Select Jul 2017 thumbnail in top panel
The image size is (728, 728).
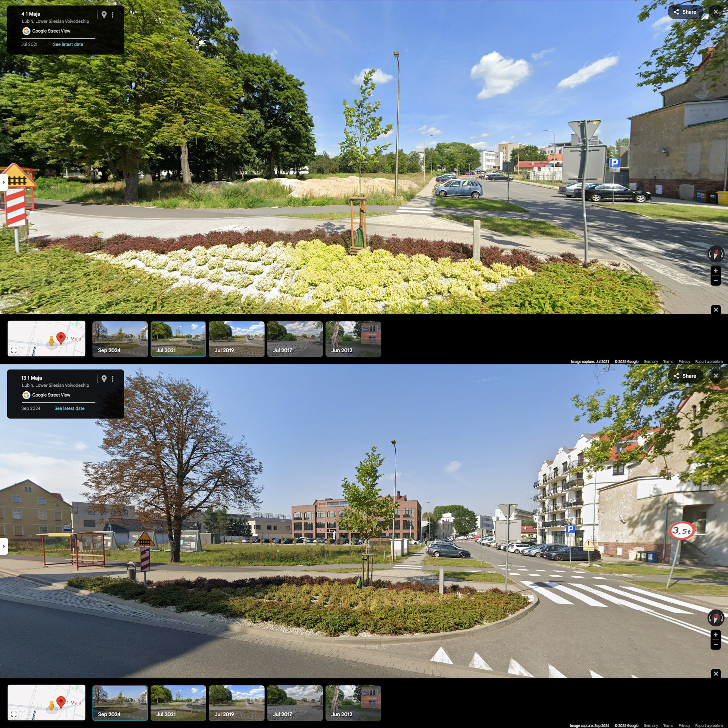pyautogui.click(x=295, y=339)
